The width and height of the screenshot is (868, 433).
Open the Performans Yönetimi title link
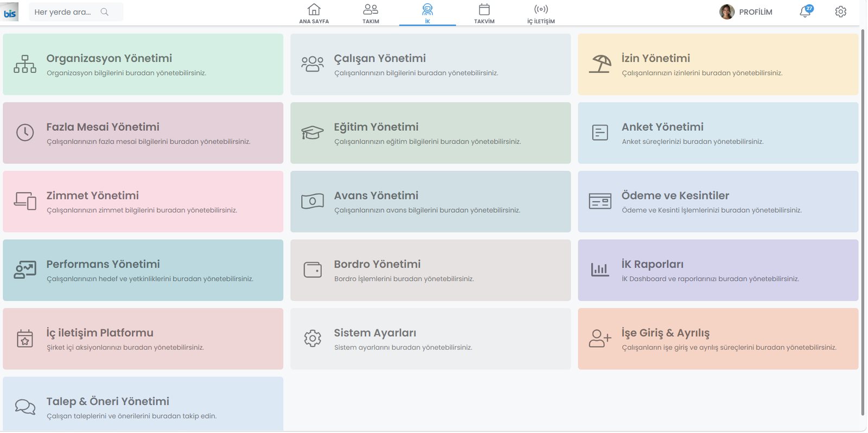(x=103, y=264)
